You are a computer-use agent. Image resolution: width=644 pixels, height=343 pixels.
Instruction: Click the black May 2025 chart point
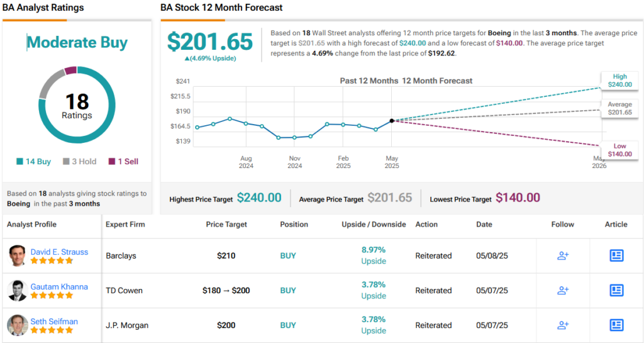(392, 121)
